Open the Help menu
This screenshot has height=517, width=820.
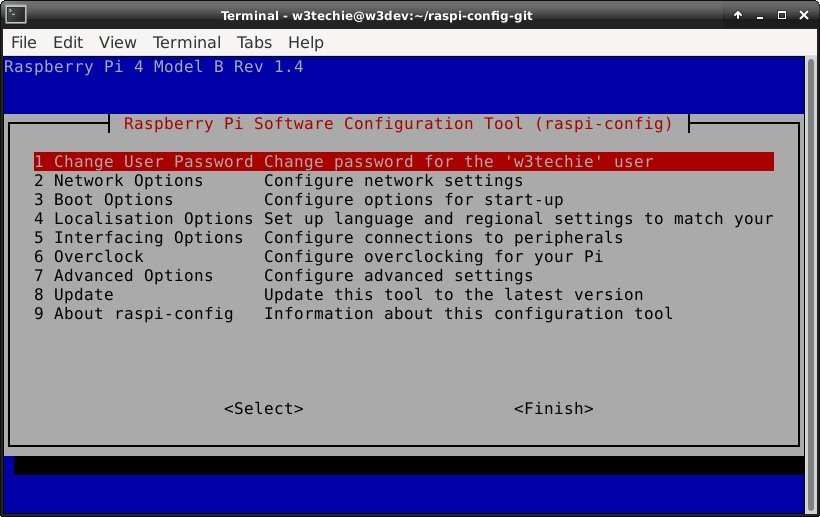[306, 42]
